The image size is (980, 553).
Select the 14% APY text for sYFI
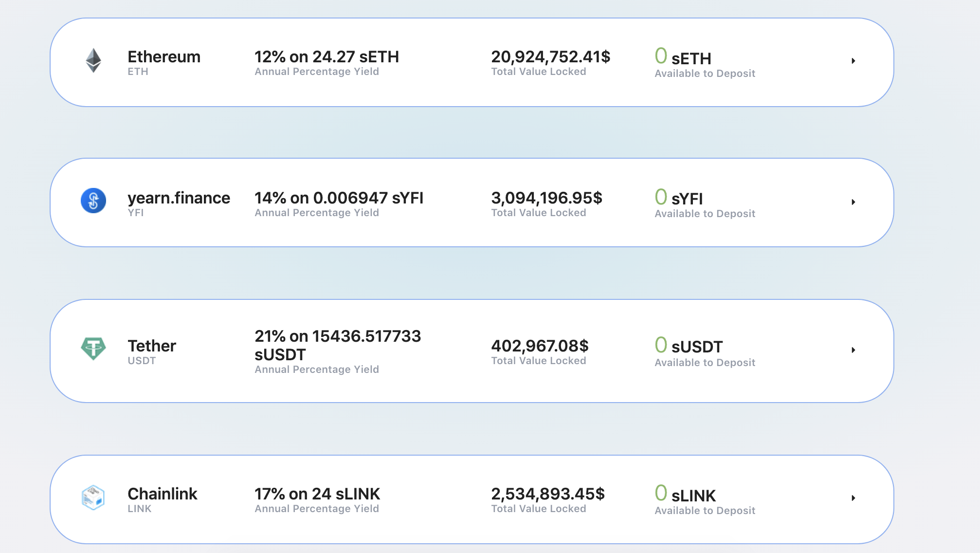pyautogui.click(x=339, y=198)
